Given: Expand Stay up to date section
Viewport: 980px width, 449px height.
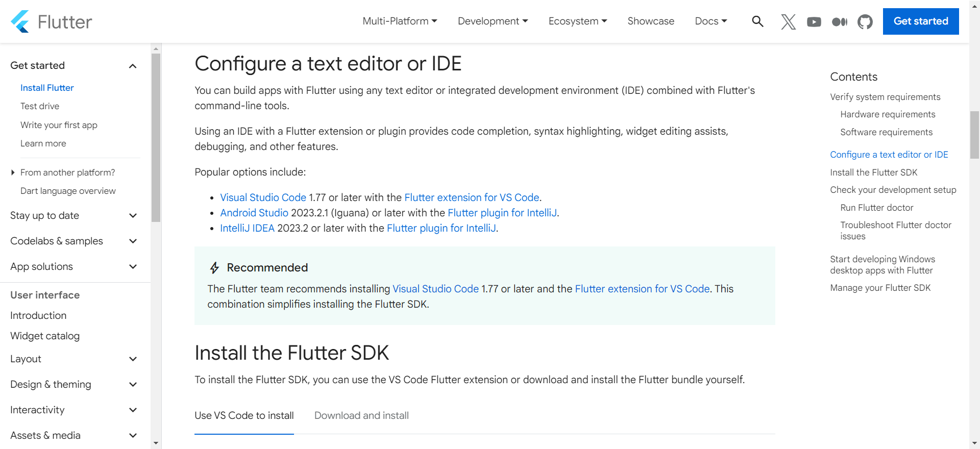Looking at the screenshot, I should tap(133, 216).
